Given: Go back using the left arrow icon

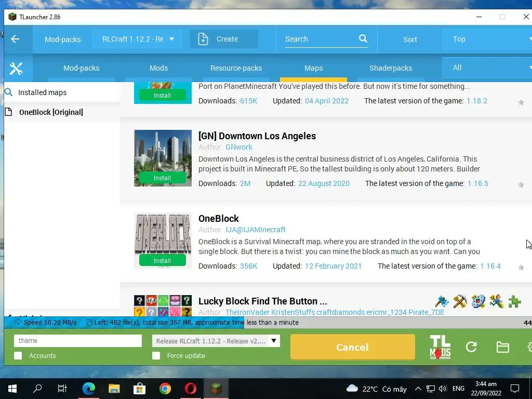Looking at the screenshot, I should point(15,39).
